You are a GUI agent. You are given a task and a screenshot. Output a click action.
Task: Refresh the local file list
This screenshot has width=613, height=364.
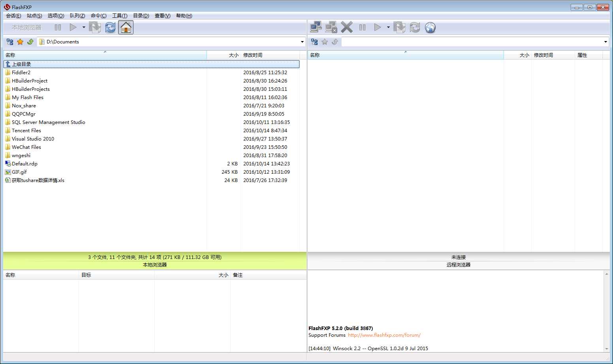tap(110, 27)
